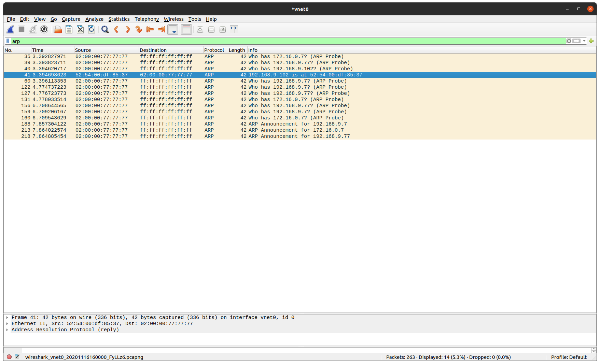Clear the arp display filter
The height and width of the screenshot is (364, 600).
[x=569, y=41]
